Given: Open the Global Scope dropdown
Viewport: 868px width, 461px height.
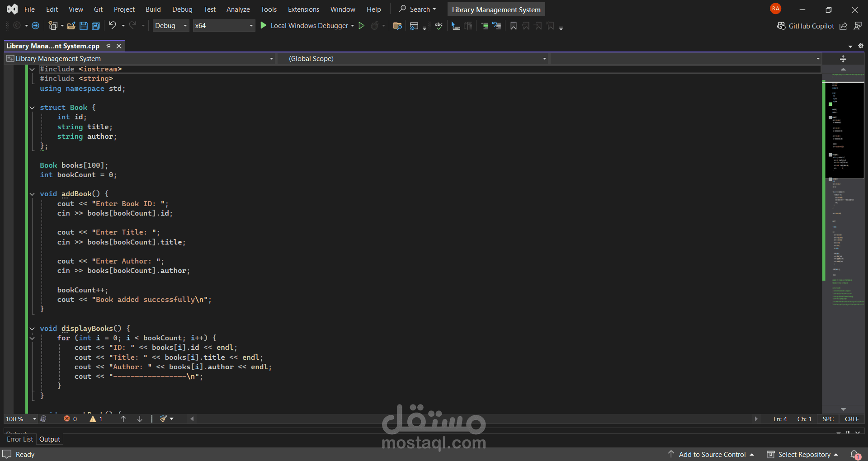Looking at the screenshot, I should [x=413, y=59].
